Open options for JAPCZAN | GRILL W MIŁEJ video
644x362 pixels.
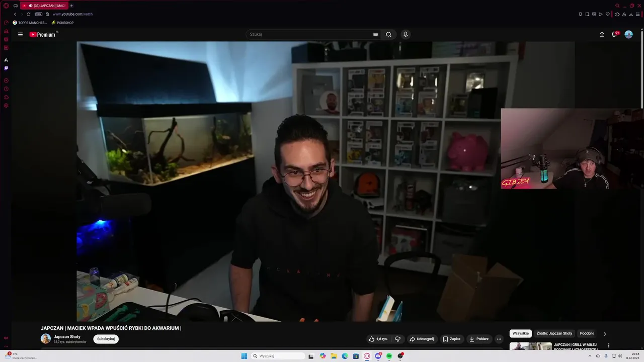[x=609, y=345]
